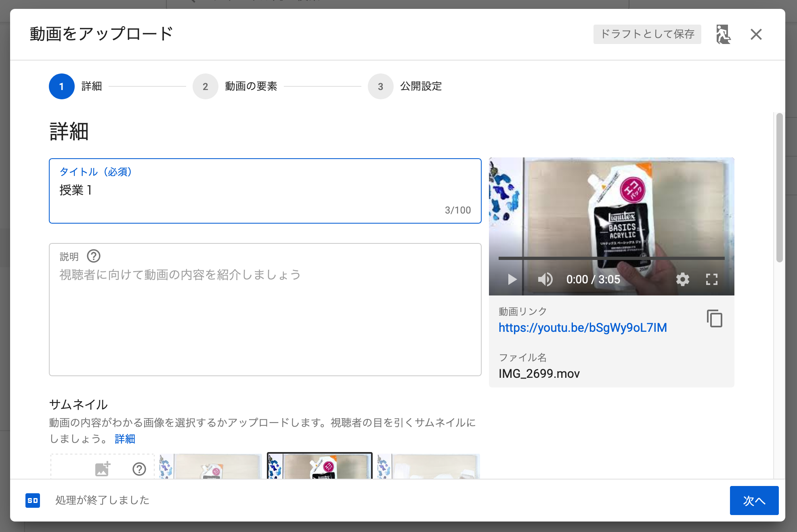This screenshot has height=532, width=797.
Task: Close the upload dialog
Action: (756, 34)
